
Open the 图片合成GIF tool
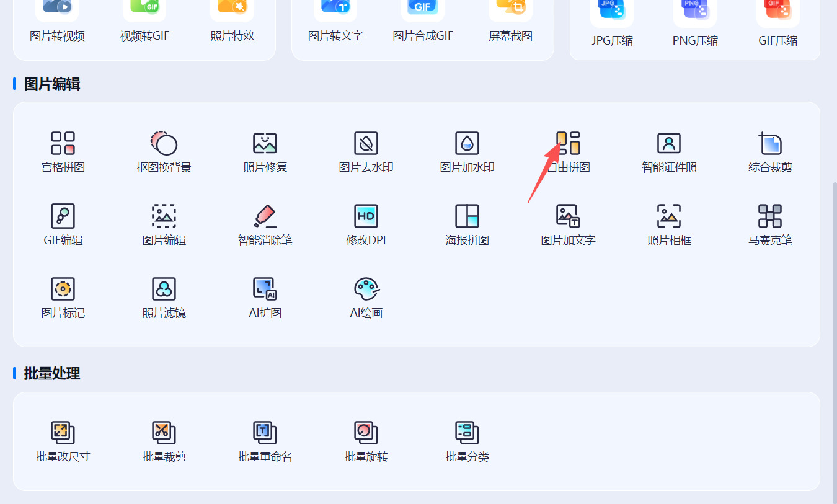(x=423, y=22)
